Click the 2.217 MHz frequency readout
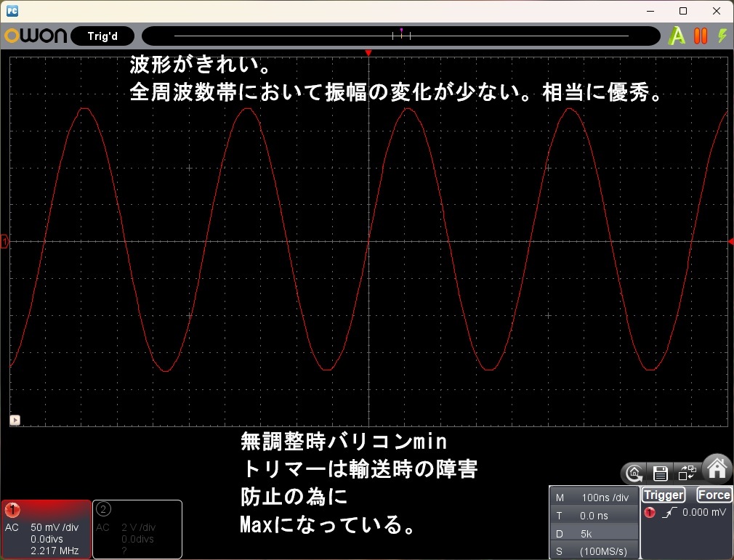The width and height of the screenshot is (734, 560). (55, 551)
